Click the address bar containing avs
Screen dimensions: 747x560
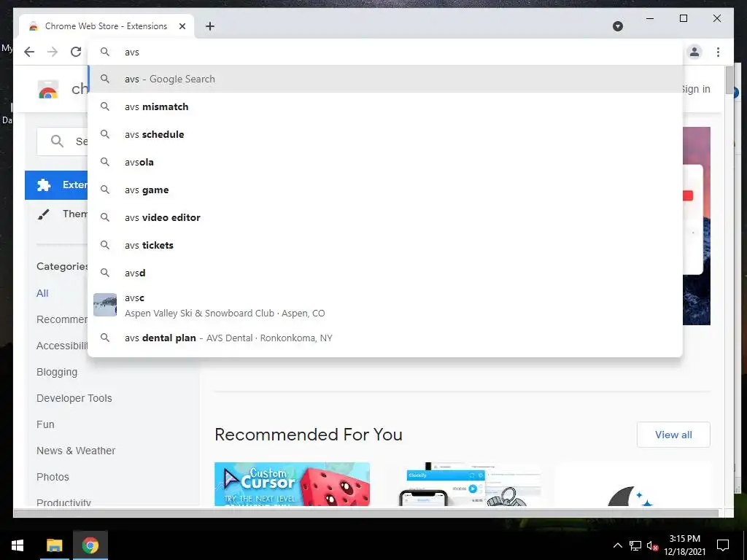[385, 52]
